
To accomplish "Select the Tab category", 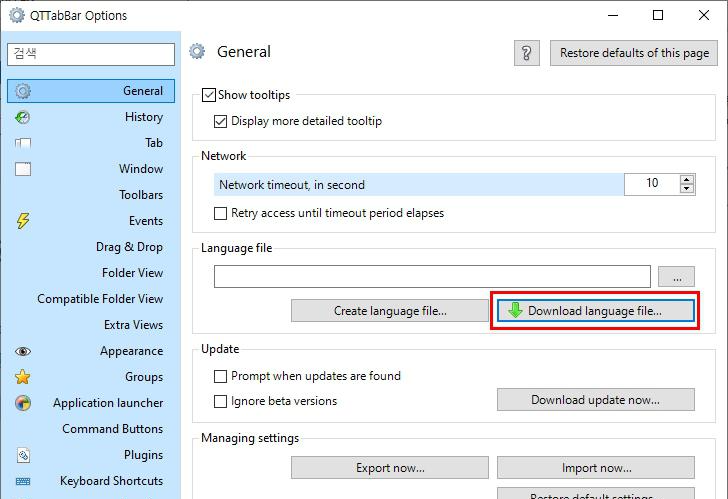I will click(91, 143).
